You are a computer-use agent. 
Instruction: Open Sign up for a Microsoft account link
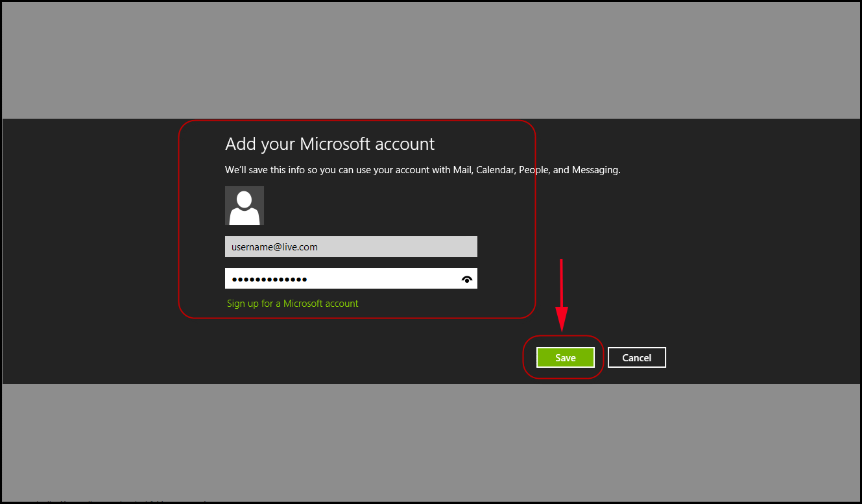(292, 304)
